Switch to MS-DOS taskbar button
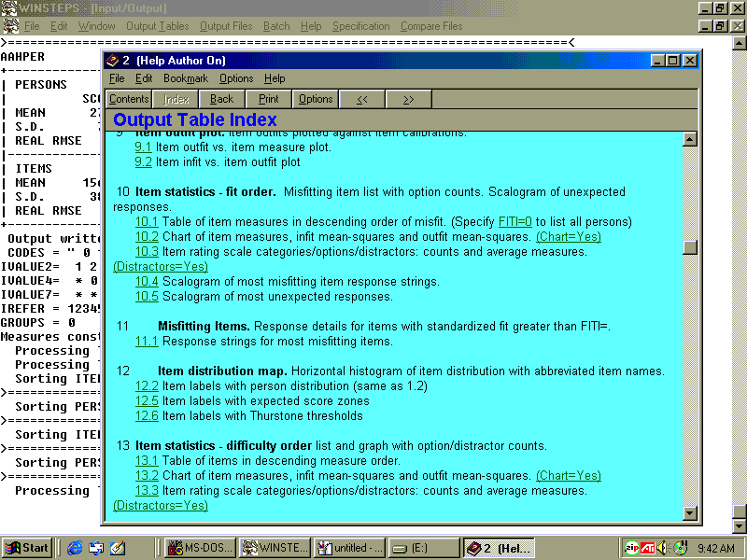 point(200,548)
